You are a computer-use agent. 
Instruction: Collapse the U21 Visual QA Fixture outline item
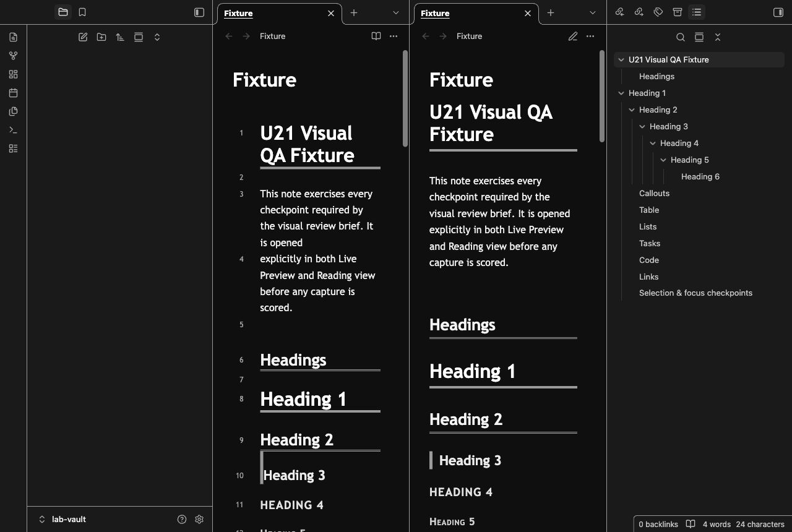click(x=621, y=59)
